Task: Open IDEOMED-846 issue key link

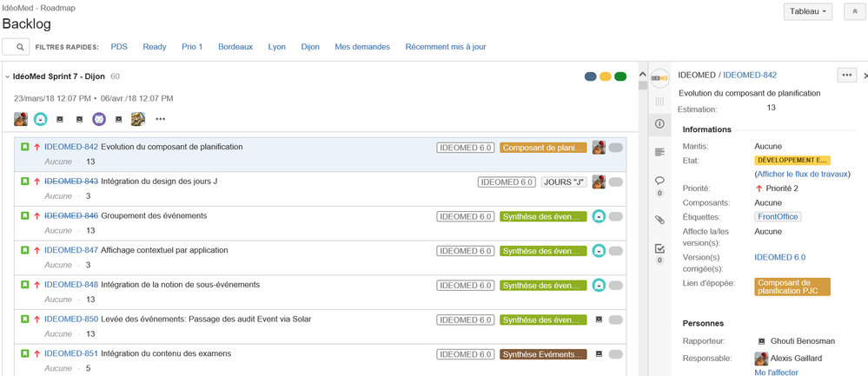Action: pos(71,215)
